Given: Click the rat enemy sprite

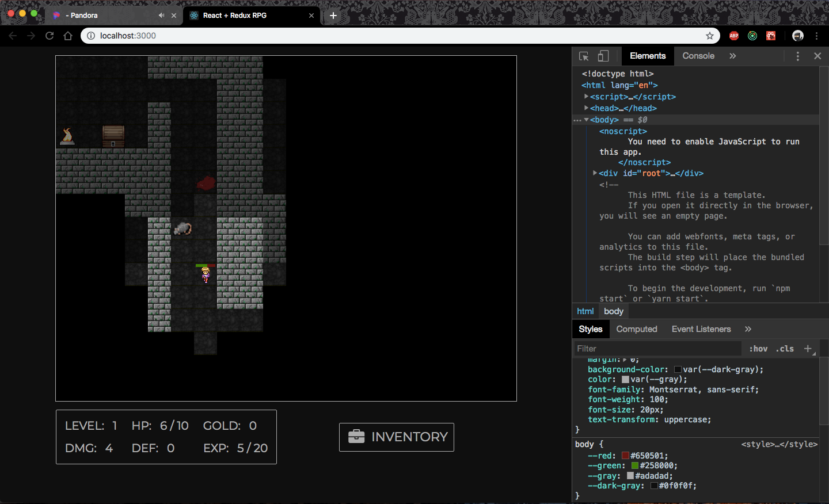Looking at the screenshot, I should pos(182,228).
